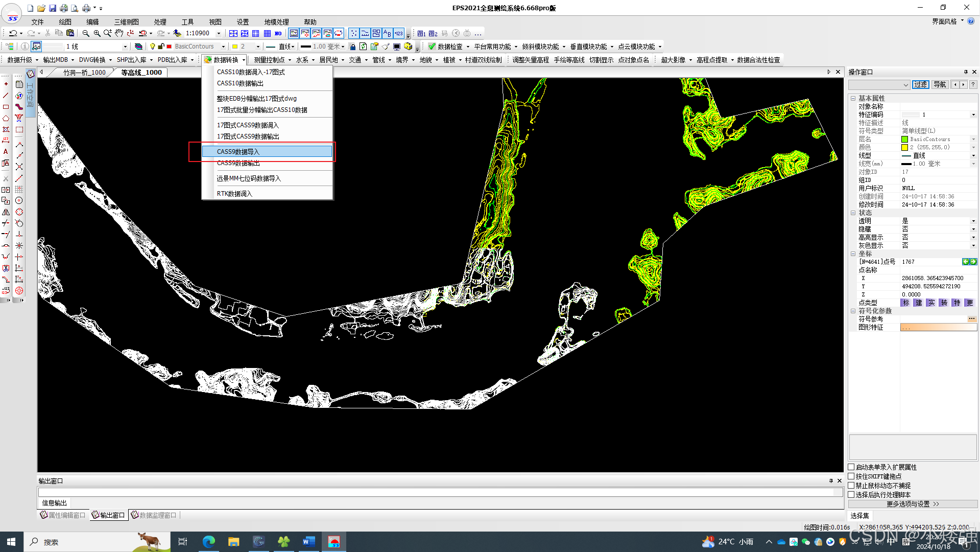This screenshot has width=980, height=552.
Task: Toggle point type 实 button
Action: [931, 303]
